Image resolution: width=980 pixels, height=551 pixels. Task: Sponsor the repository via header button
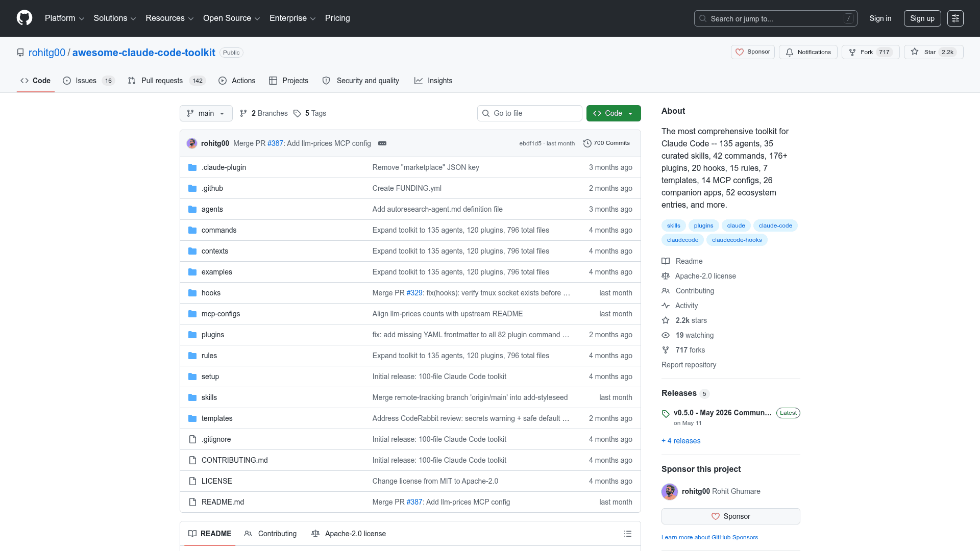(x=753, y=52)
